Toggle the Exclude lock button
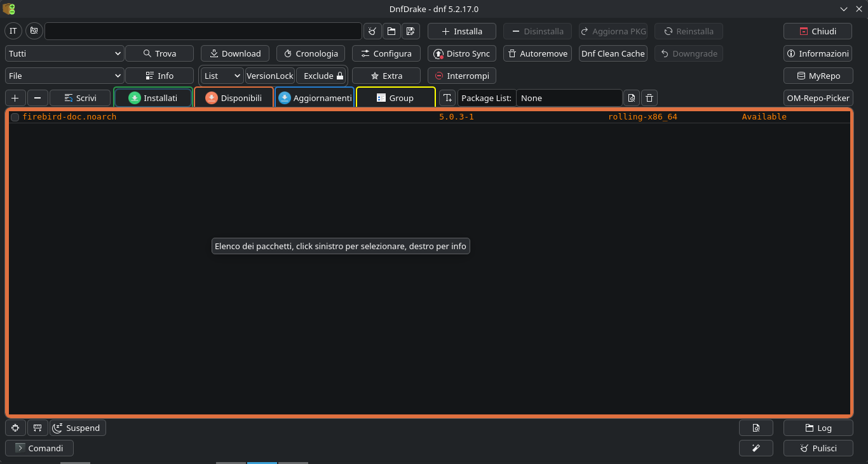The width and height of the screenshot is (868, 464). 322,76
